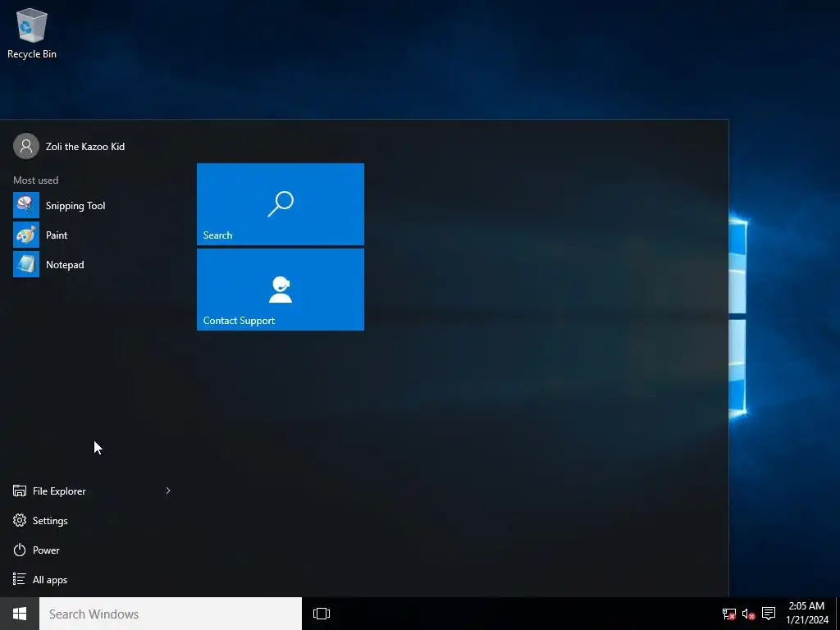Open Notepad from Most used list

91,265
